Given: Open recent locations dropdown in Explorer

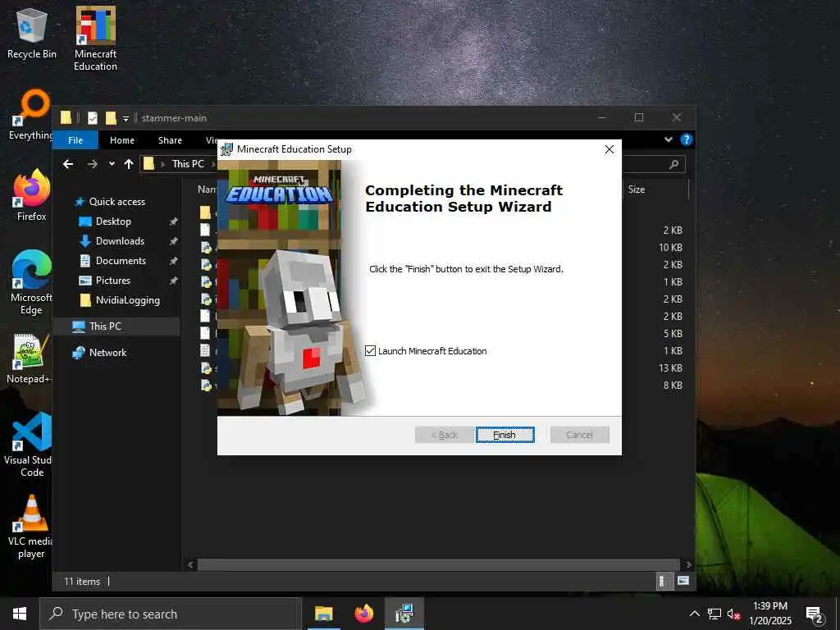Looking at the screenshot, I should [112, 164].
